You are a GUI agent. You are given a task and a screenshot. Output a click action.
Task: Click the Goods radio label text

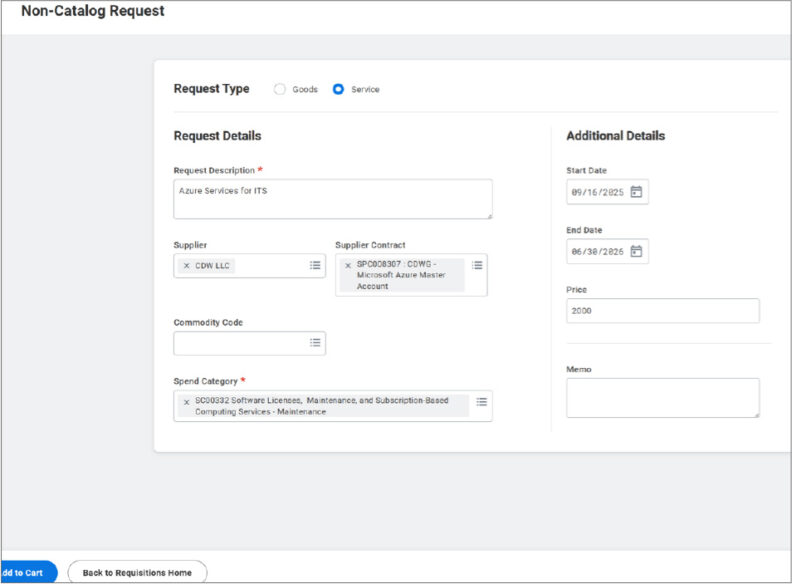(x=305, y=89)
